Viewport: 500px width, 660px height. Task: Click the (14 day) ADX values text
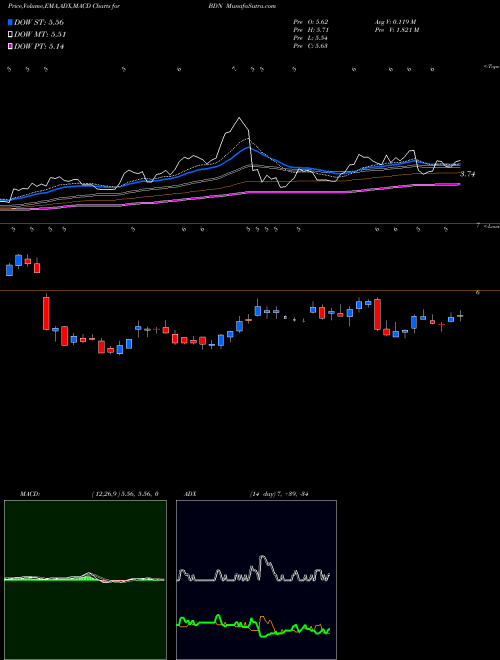[279, 494]
